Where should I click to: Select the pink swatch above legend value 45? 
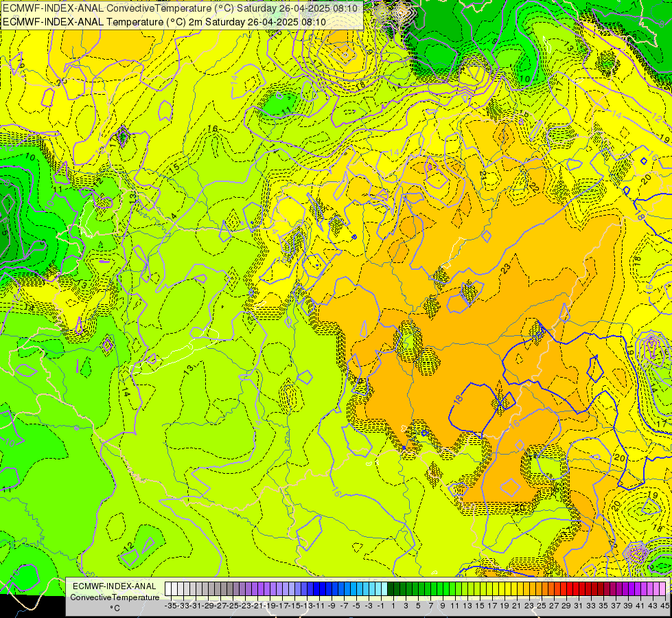pyautogui.click(x=662, y=589)
